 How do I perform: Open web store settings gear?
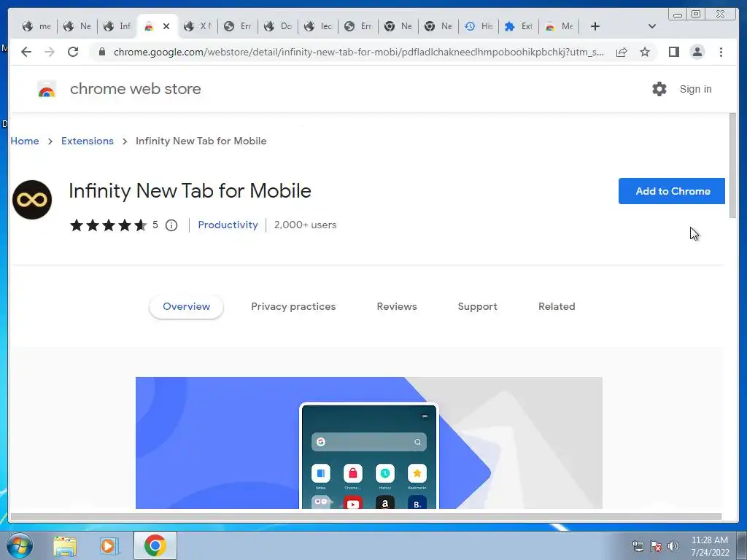[659, 89]
